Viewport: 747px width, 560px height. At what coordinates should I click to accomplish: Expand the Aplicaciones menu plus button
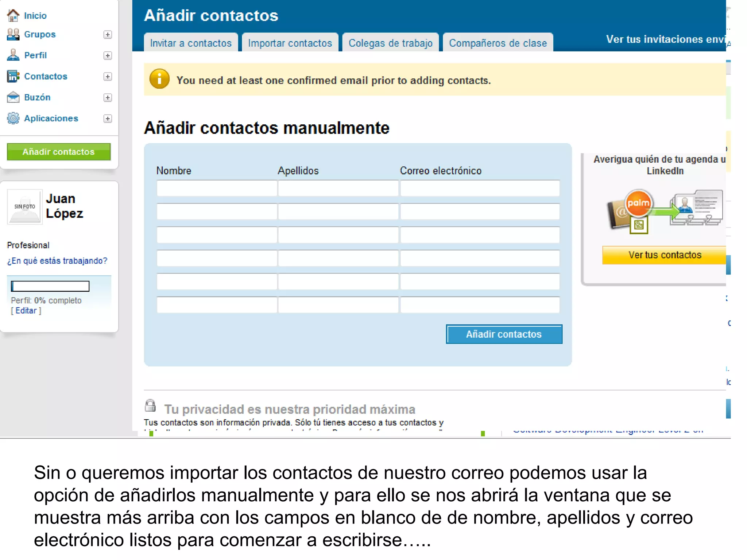click(x=108, y=118)
